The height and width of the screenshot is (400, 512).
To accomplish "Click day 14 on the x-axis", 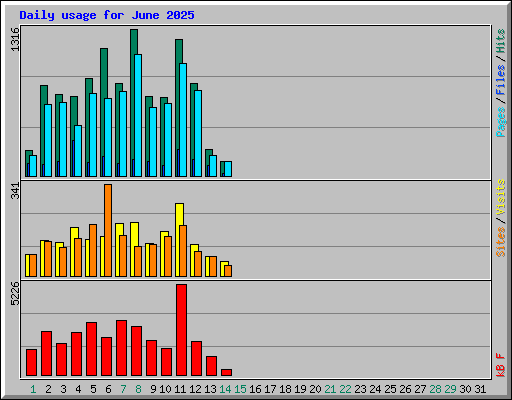I will point(225,389).
